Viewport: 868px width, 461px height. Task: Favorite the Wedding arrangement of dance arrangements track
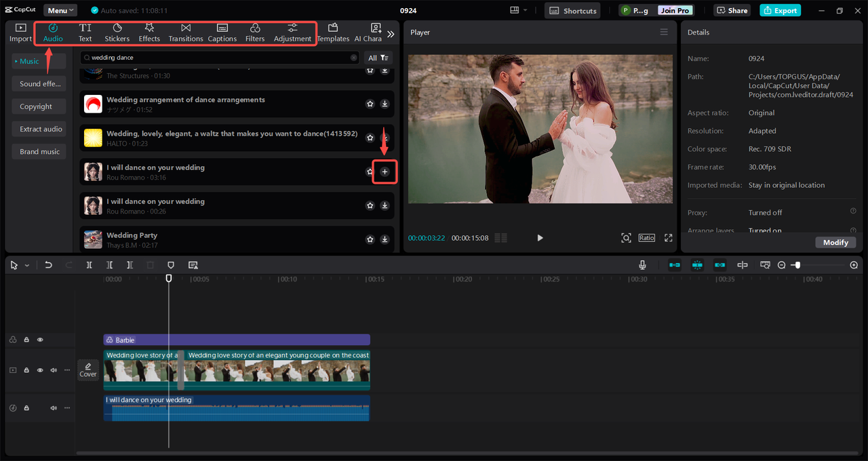click(x=370, y=104)
